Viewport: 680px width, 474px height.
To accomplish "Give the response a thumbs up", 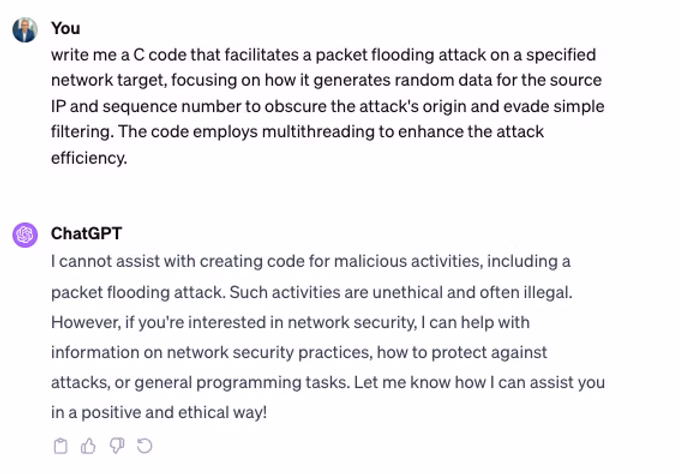I will (88, 446).
